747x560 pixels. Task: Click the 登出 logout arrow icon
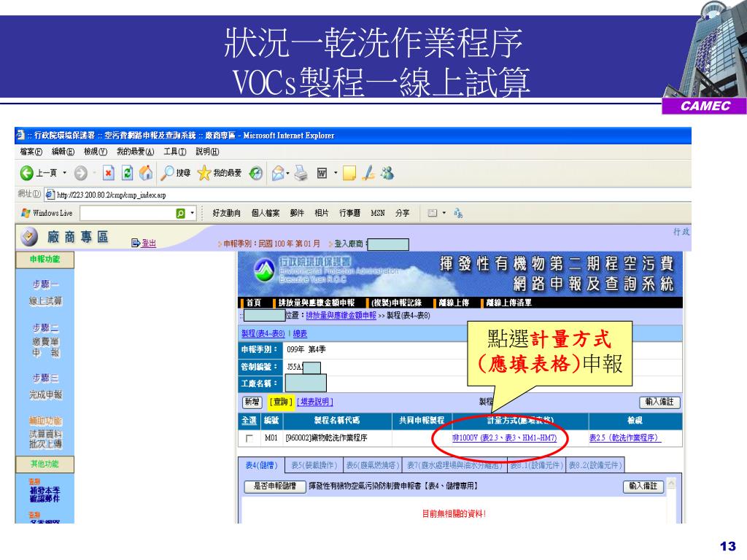pyautogui.click(x=135, y=243)
